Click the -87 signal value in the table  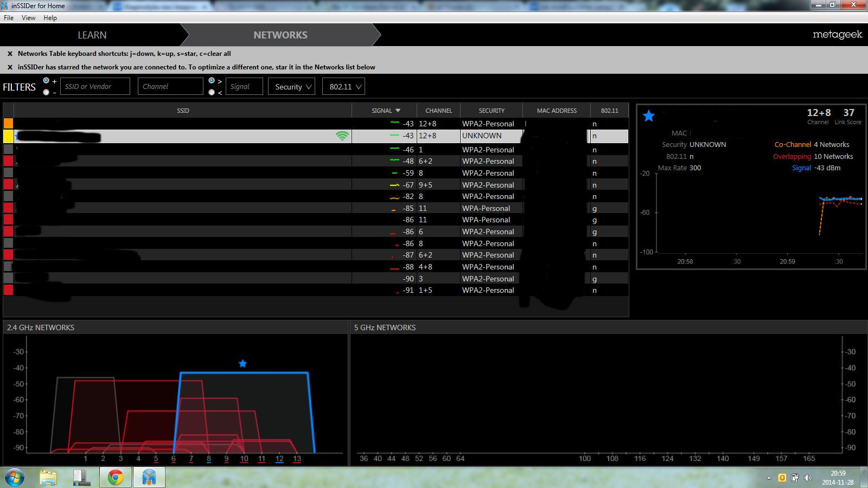pos(408,255)
